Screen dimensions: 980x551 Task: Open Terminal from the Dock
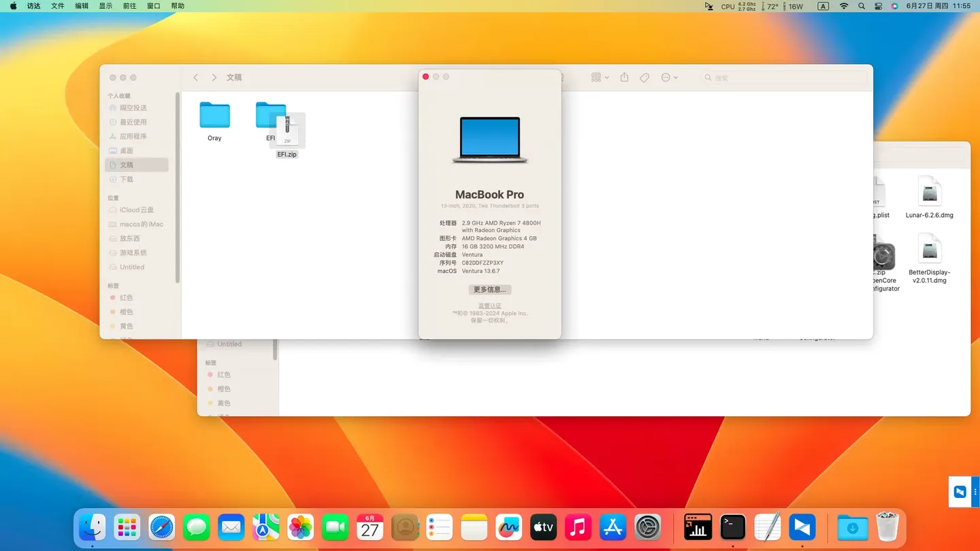tap(732, 527)
